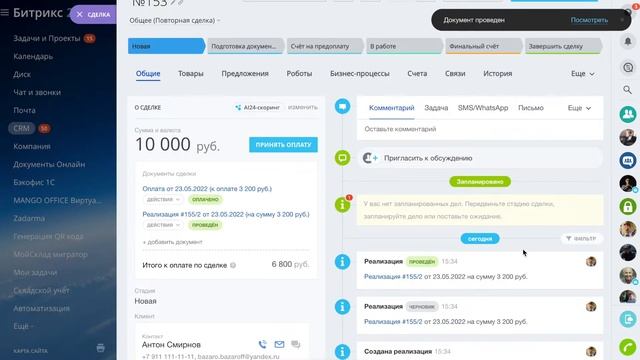Switch to the Товары tab

[191, 73]
